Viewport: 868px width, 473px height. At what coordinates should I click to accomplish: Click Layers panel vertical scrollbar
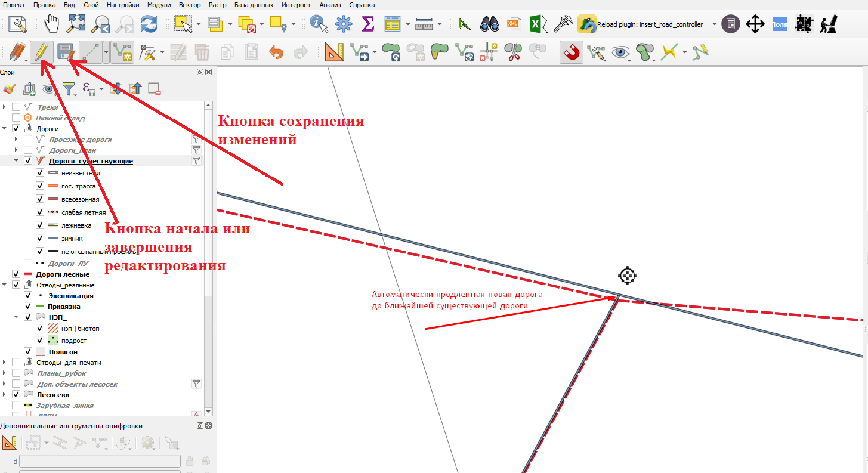point(208,203)
